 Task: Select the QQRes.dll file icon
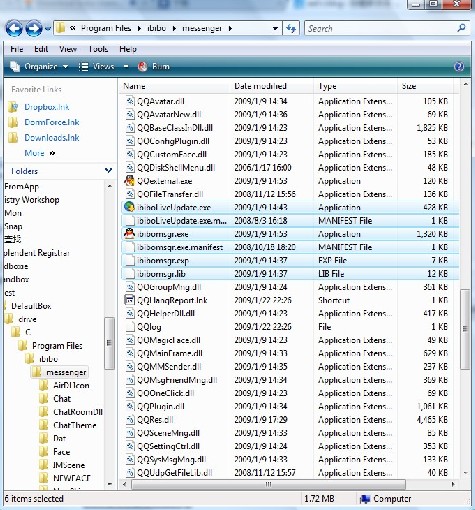[x=129, y=420]
